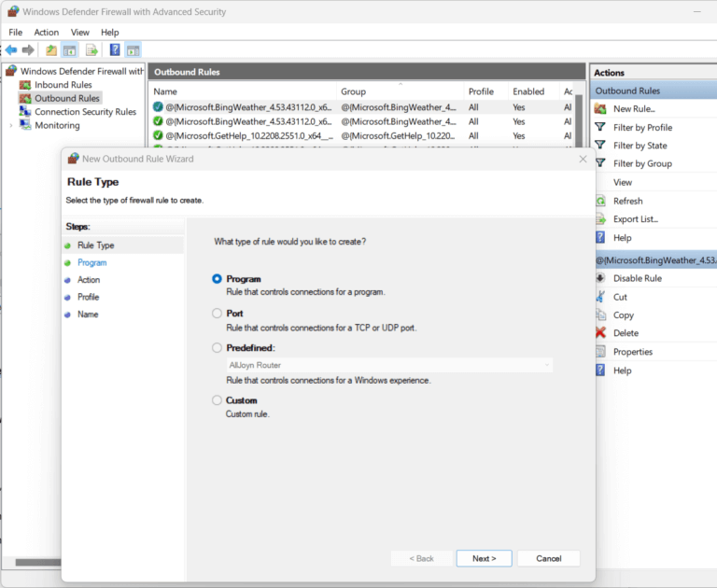This screenshot has width=717, height=588.
Task: Select the Microsoft.GetHelp outbound rule row
Action: tap(362, 135)
